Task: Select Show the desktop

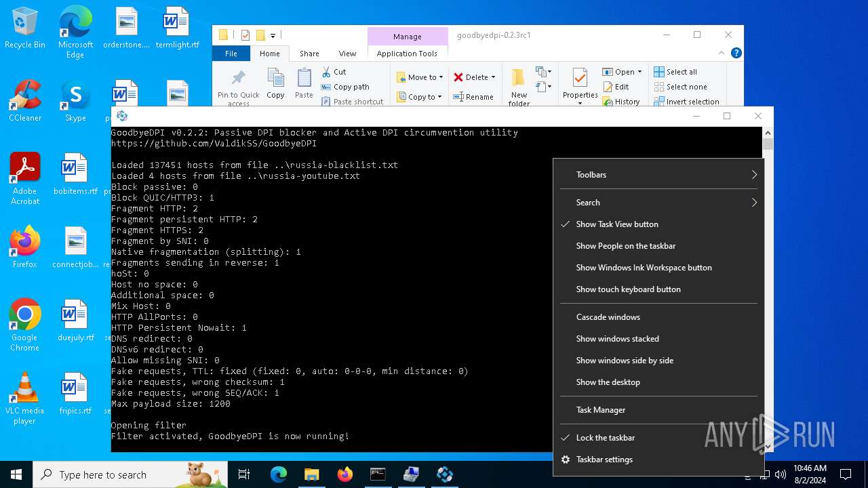Action: pyautogui.click(x=658, y=382)
